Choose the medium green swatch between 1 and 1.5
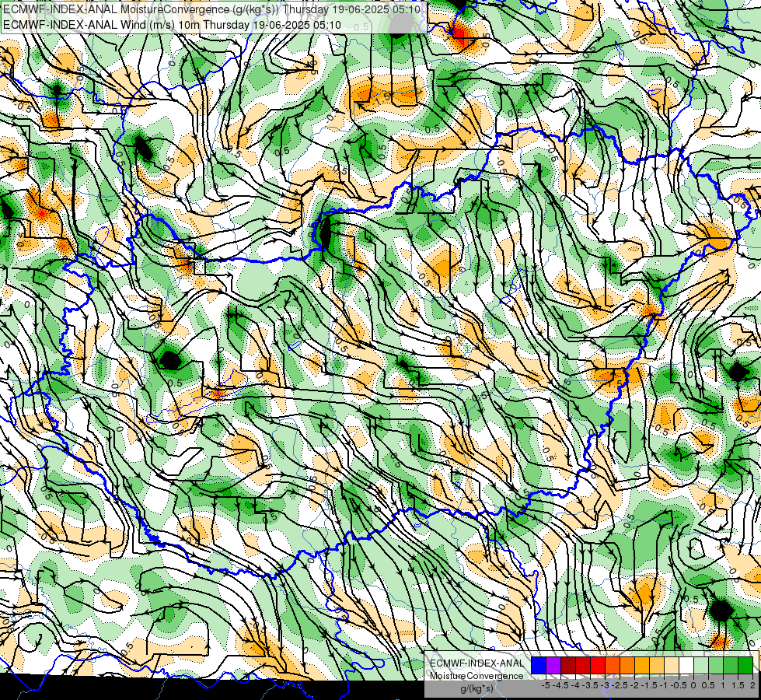 point(731,666)
